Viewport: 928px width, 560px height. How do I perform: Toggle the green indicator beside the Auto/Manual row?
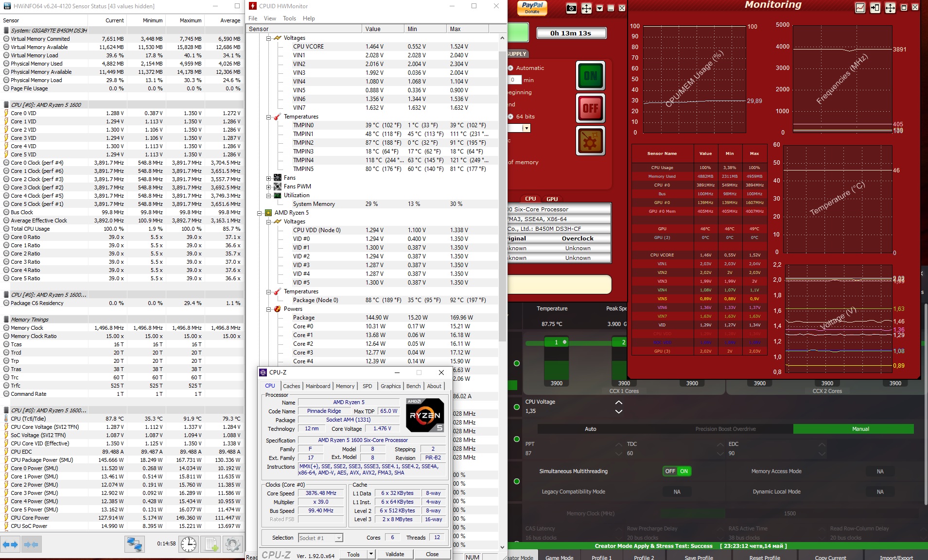[517, 439]
